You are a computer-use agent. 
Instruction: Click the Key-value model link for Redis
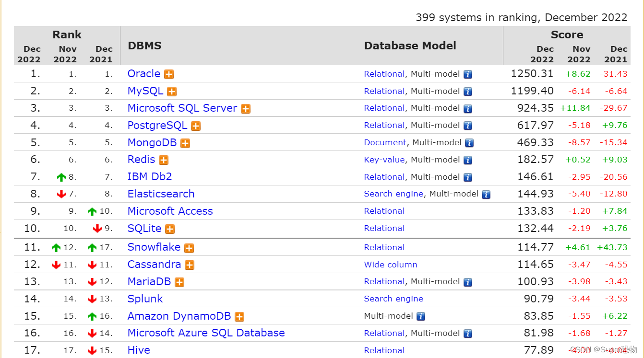tap(384, 160)
